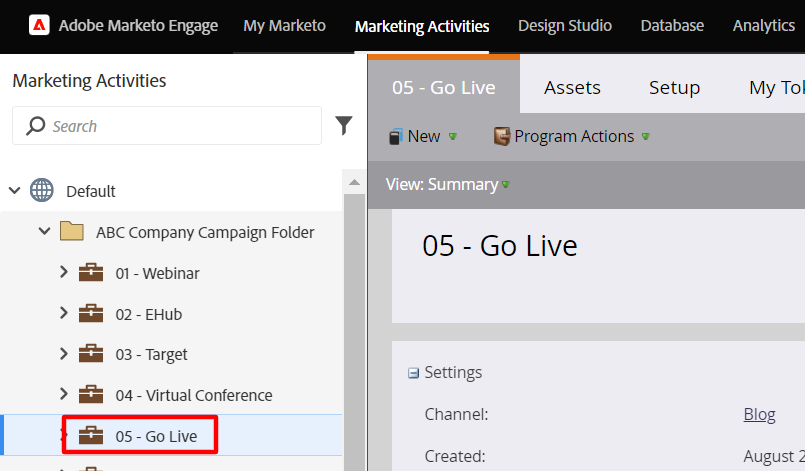Collapse the ABC Company Campaign Folder

point(45,231)
